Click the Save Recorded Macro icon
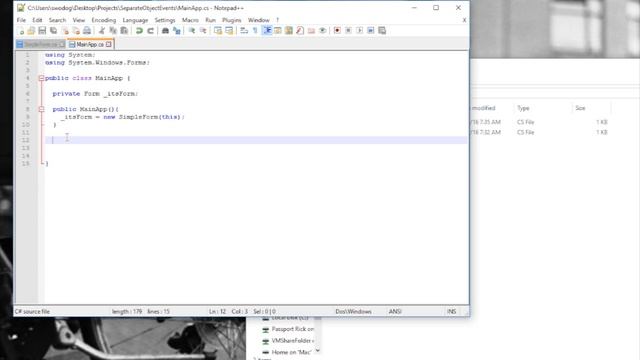The height and width of the screenshot is (360, 640). coord(382,31)
